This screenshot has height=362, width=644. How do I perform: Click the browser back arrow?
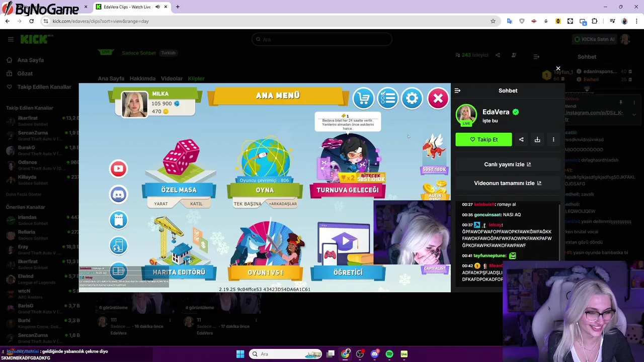click(x=7, y=21)
